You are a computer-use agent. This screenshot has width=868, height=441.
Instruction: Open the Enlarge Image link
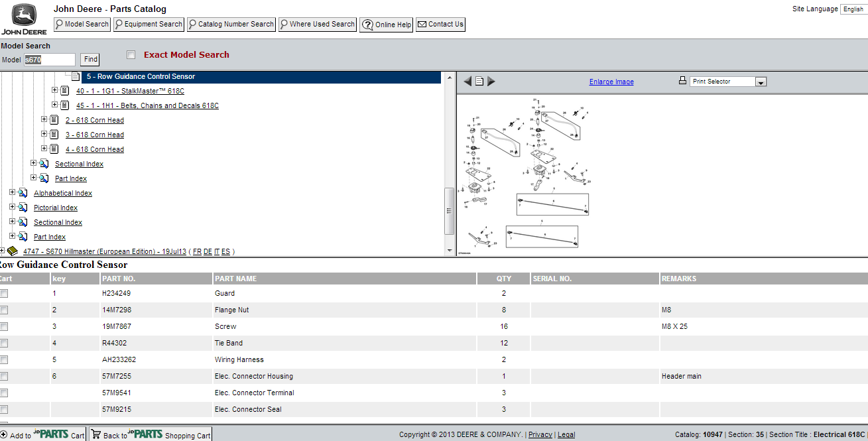pos(611,82)
